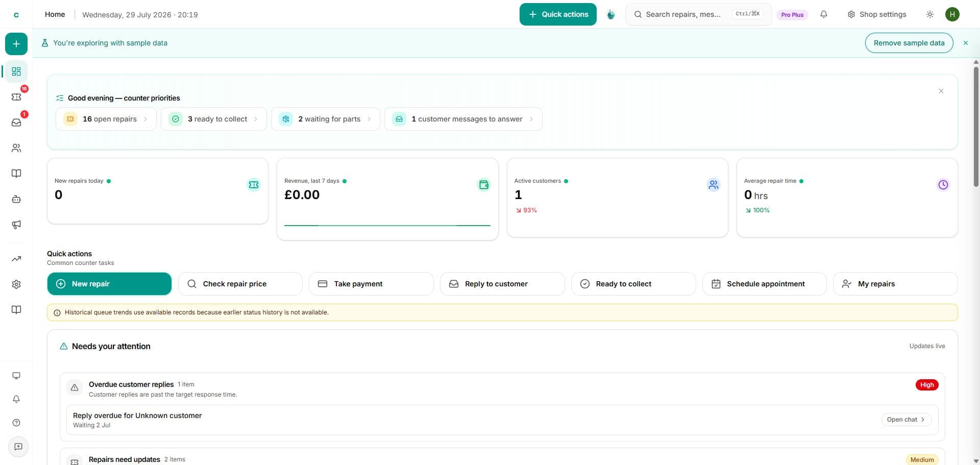Click the revenue sparkline chart
The width and height of the screenshot is (980, 465).
387,225
